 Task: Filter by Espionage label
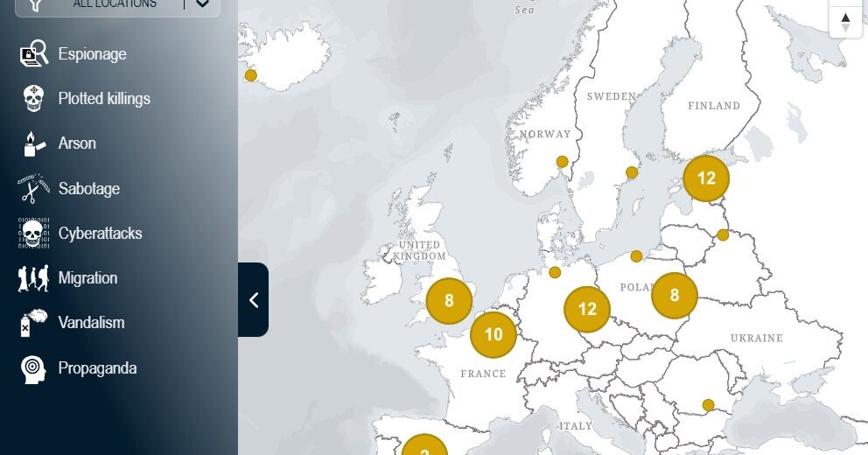[92, 54]
